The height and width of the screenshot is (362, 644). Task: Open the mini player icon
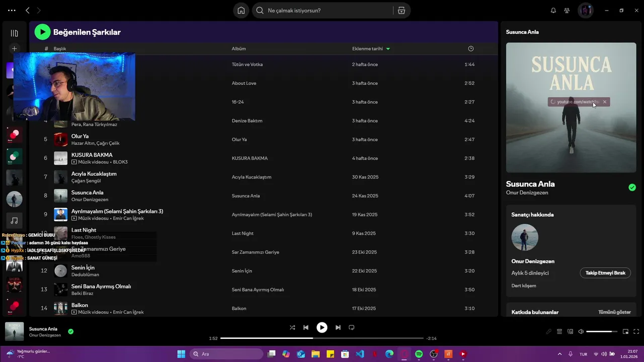(x=626, y=331)
